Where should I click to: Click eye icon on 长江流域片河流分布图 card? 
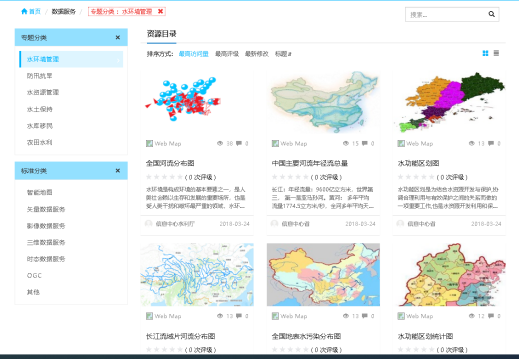click(220, 316)
